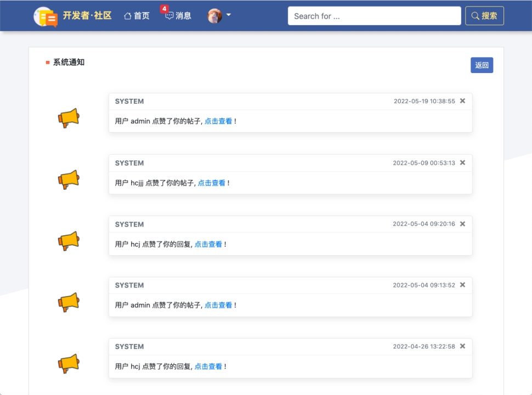
Task: Click the user avatar picture
Action: (x=215, y=15)
